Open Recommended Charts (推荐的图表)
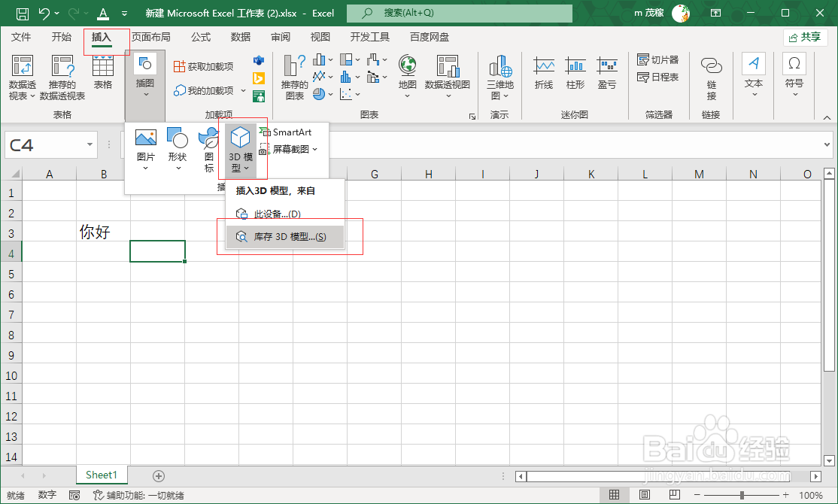838x504 pixels. [294, 78]
